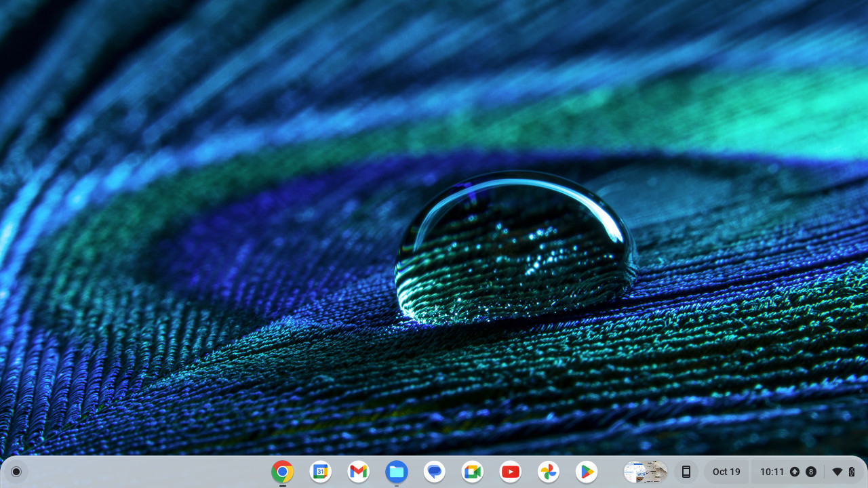Launch Google Messages chat app
Viewport: 868px width, 488px height.
tap(435, 472)
